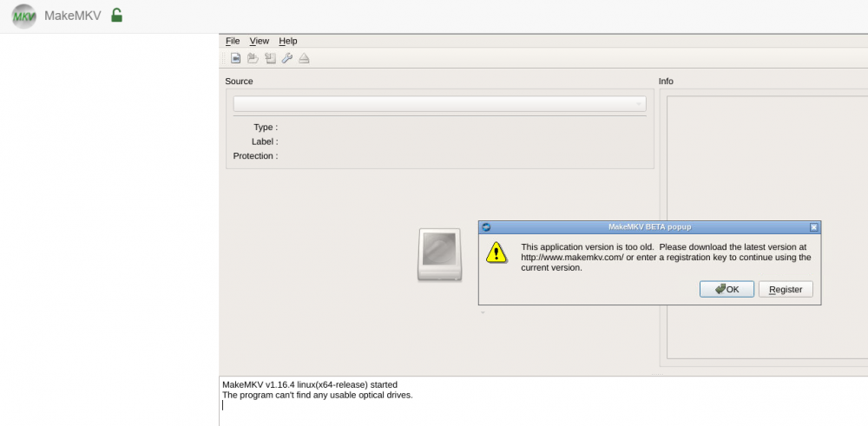Click the 'Label :' field label
868x426 pixels.
pos(265,141)
